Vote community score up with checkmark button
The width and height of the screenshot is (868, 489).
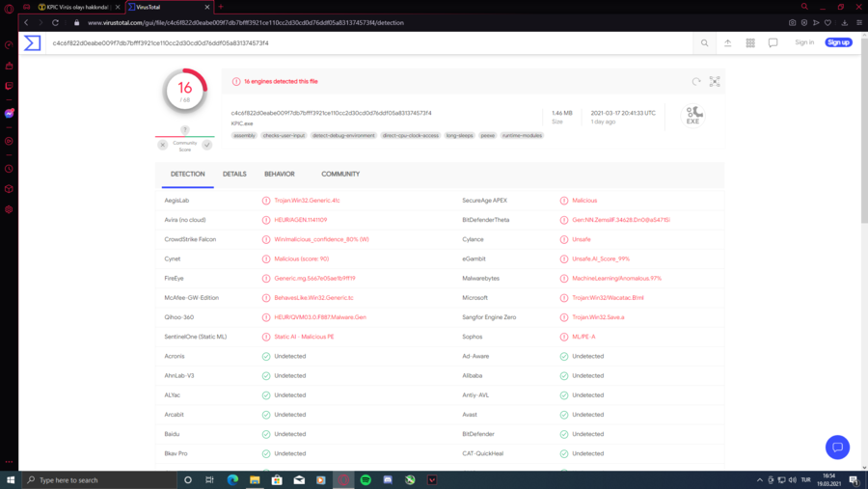coord(206,145)
